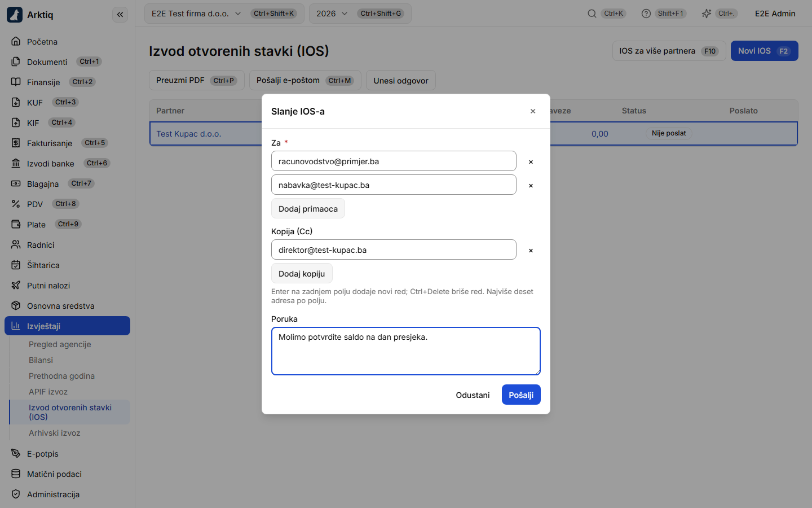Viewport: 812px width, 508px height.
Task: Open Dokumenti from the sidebar
Action: (x=67, y=62)
